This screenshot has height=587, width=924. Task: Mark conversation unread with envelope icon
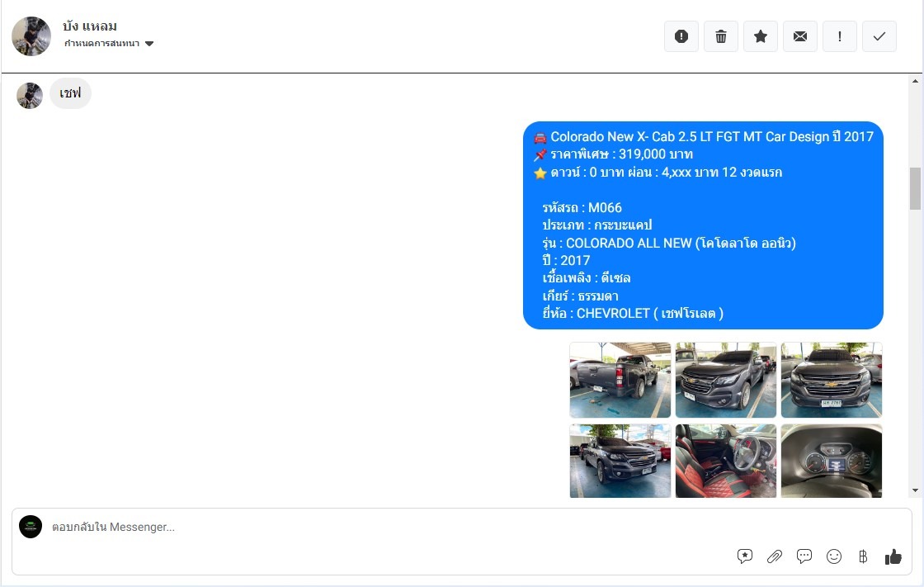pos(799,36)
